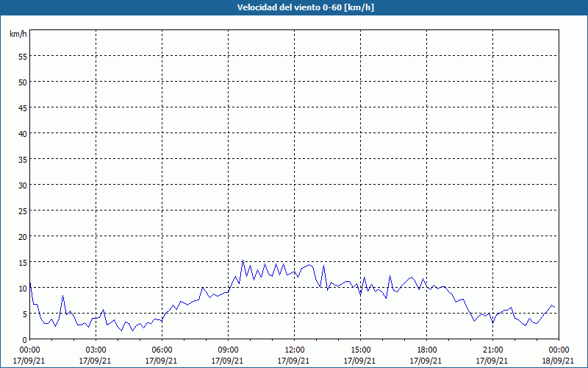The height and width of the screenshot is (368, 588).
Task: Click the '15:00' time axis label
Action: (x=361, y=350)
